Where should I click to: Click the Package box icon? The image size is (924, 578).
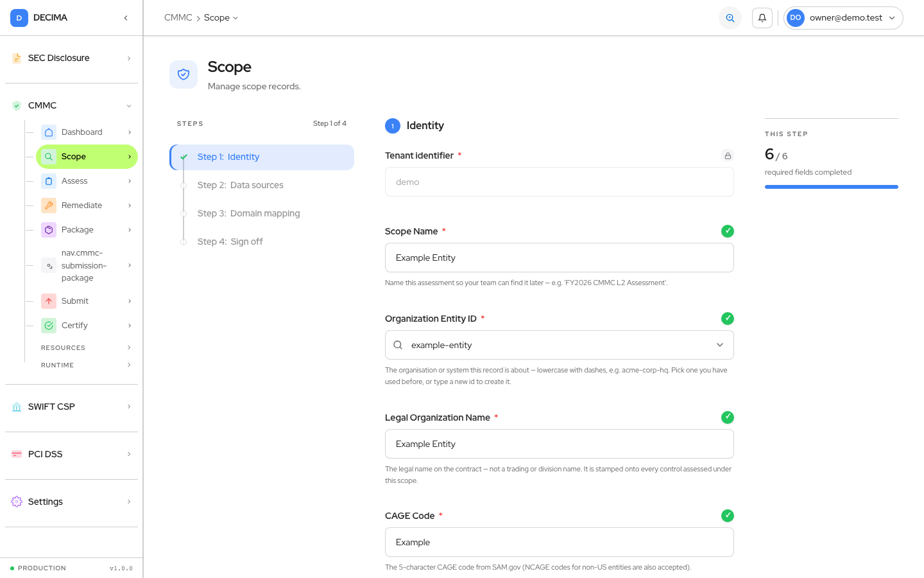(49, 230)
